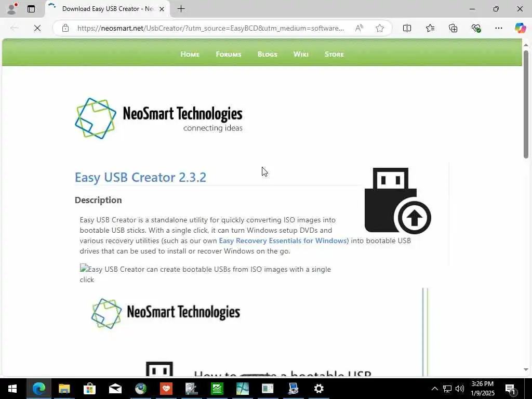Open the notification center
The height and width of the screenshot is (399, 532).
[510, 389]
